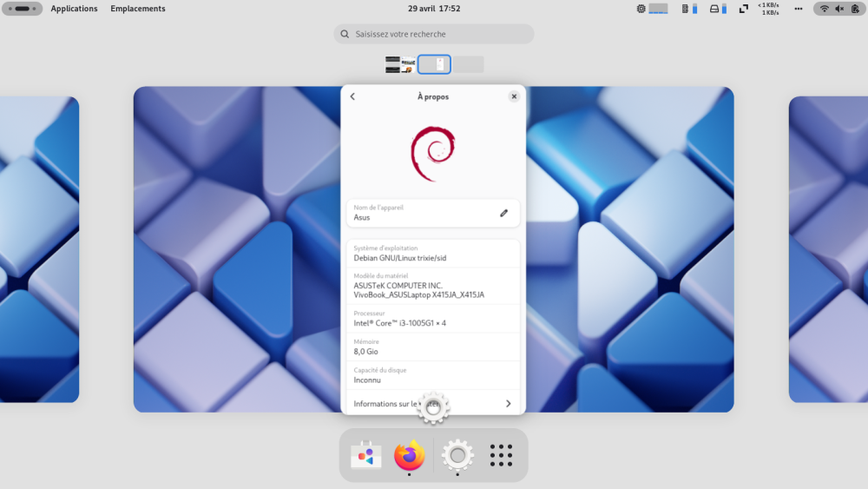Image resolution: width=868 pixels, height=489 pixels.
Task: Click the Settings gear badge on window preview
Action: coord(433,408)
